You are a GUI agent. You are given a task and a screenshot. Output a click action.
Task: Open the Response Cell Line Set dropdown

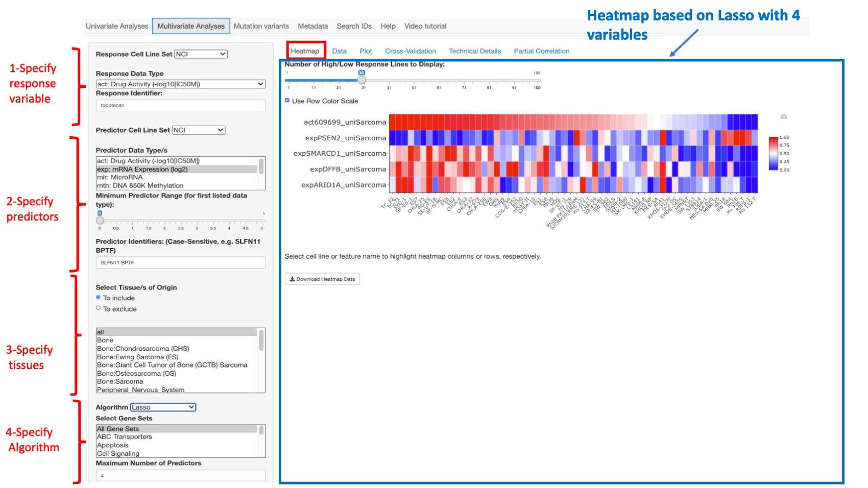coord(200,54)
